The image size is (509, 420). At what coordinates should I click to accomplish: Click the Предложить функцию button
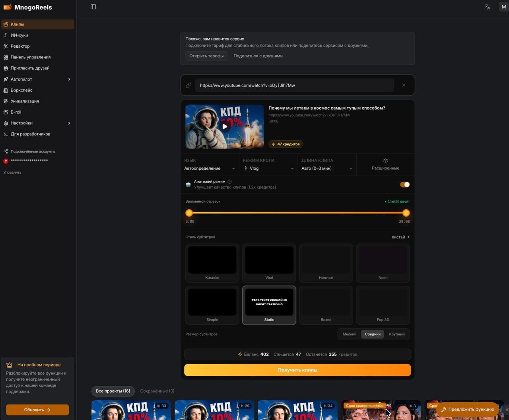click(468, 409)
